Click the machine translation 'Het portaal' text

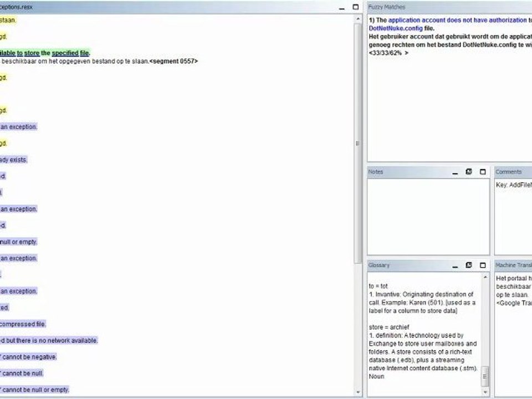pos(514,278)
